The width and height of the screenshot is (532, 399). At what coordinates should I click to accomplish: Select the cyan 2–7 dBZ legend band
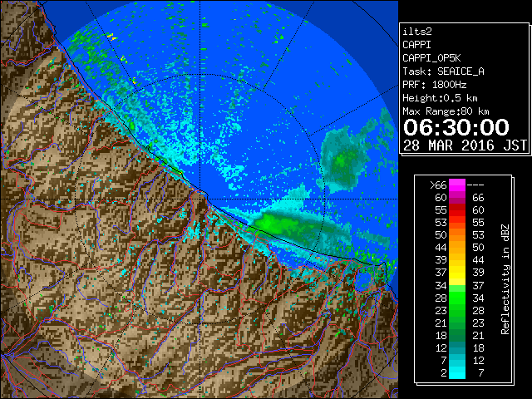457,372
